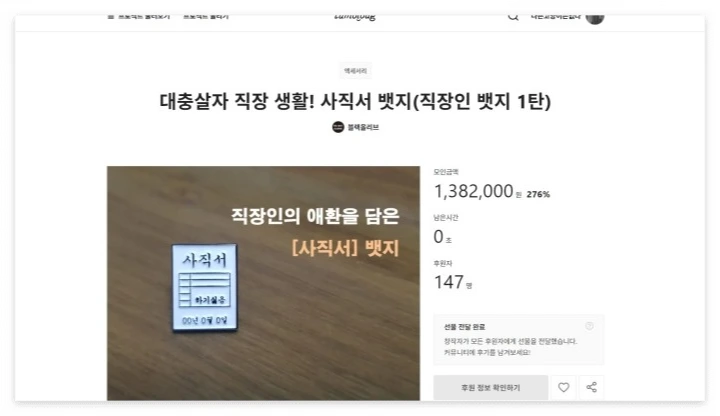Open the 프로젝트 올리기 navigation link
This screenshot has width=720, height=416.
[206, 17]
